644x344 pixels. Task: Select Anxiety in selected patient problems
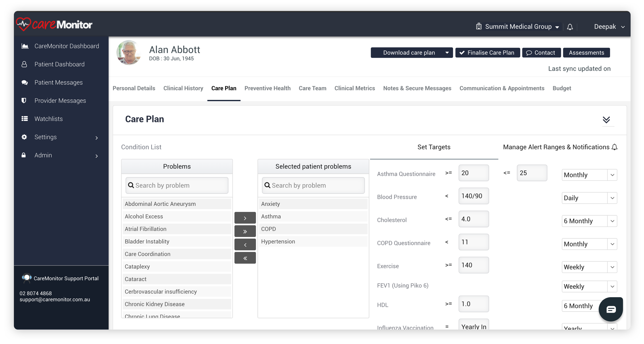pos(313,204)
